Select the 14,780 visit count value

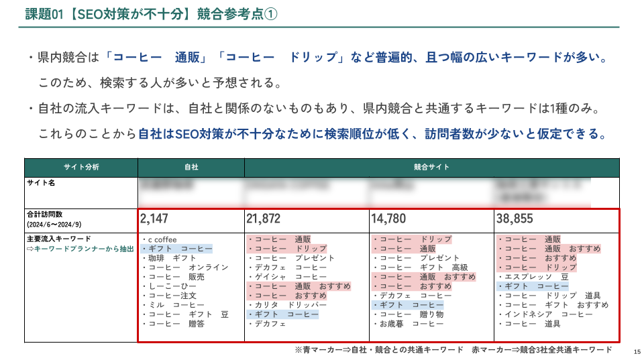point(388,219)
